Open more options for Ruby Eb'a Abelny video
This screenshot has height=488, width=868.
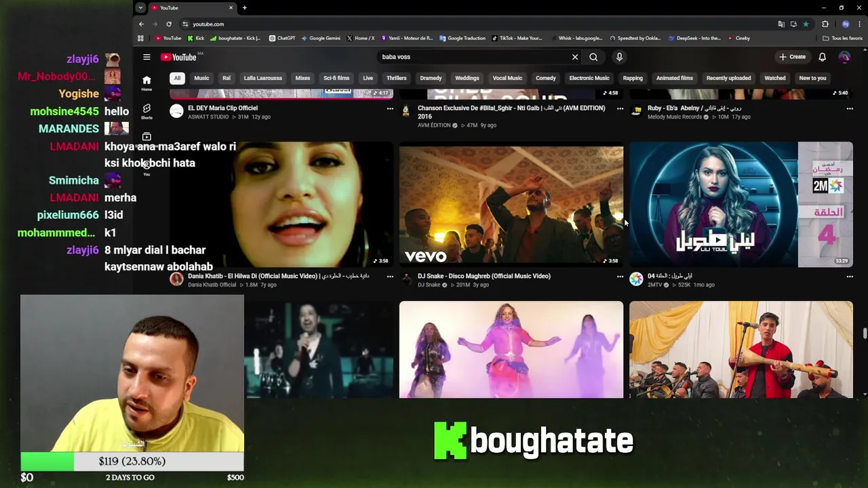[x=850, y=108]
